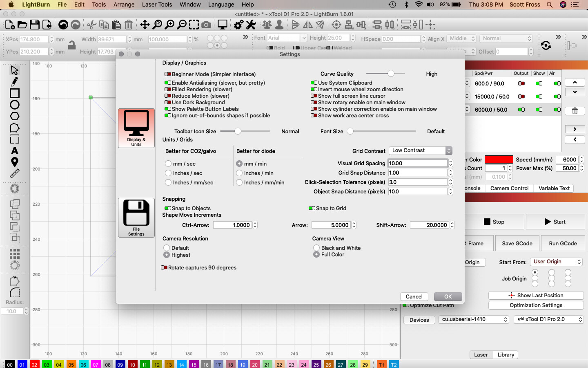Select the pencil Draw Lines tool
Viewport: 588px width, 368px height.
(x=15, y=81)
